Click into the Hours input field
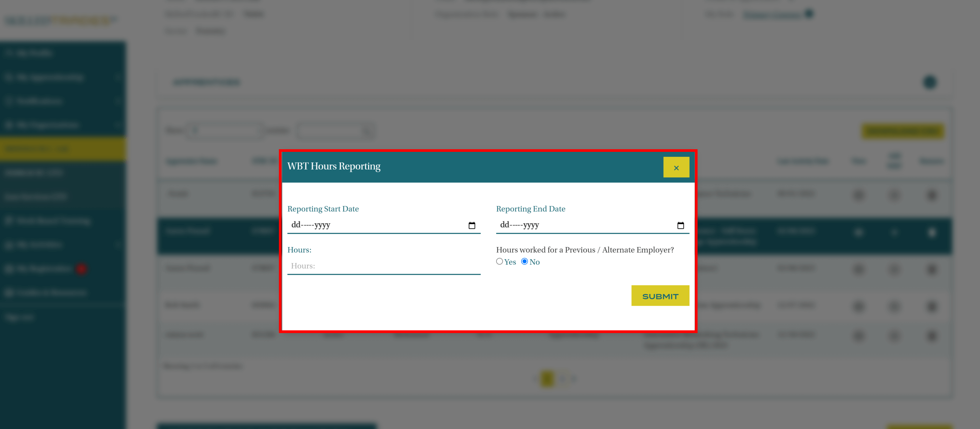This screenshot has width=980, height=429. coord(383,266)
